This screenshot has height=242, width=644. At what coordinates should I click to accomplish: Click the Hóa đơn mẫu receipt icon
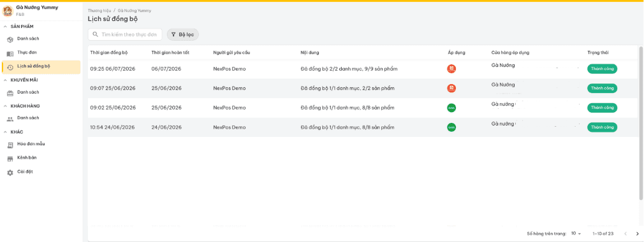coord(10,145)
